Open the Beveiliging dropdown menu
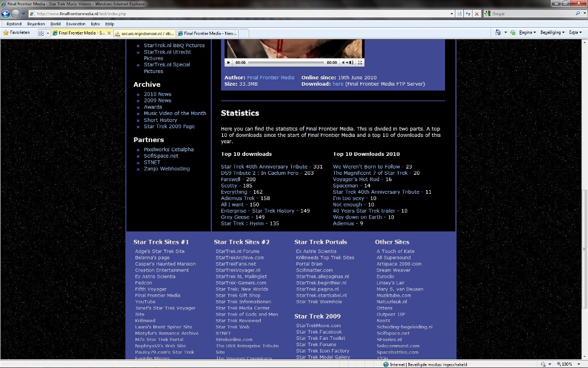Screen dimensions: 588x368 (552, 32)
